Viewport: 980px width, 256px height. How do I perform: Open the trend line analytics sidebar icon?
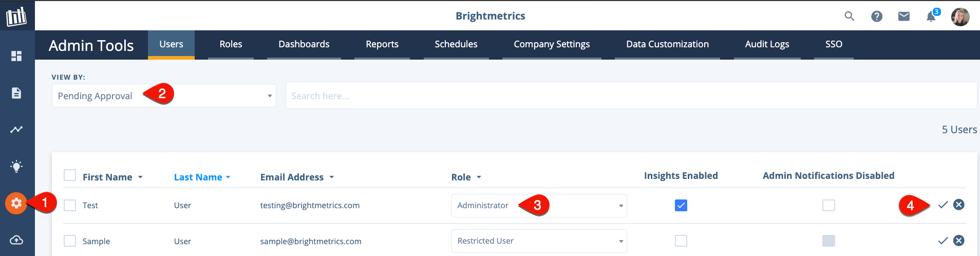[16, 129]
